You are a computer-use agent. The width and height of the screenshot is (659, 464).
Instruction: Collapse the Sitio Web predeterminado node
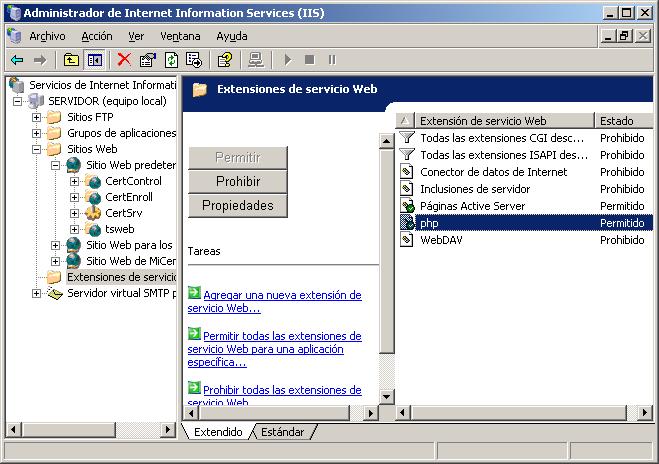pos(55,165)
